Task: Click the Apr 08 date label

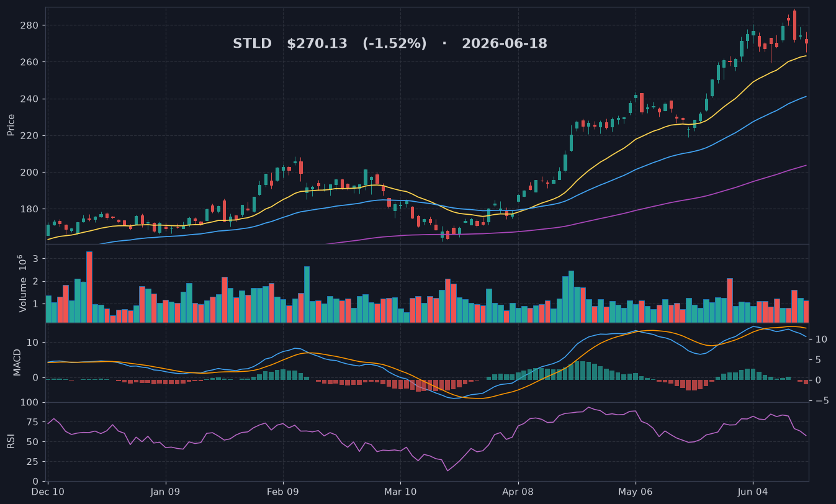Action: tap(518, 492)
